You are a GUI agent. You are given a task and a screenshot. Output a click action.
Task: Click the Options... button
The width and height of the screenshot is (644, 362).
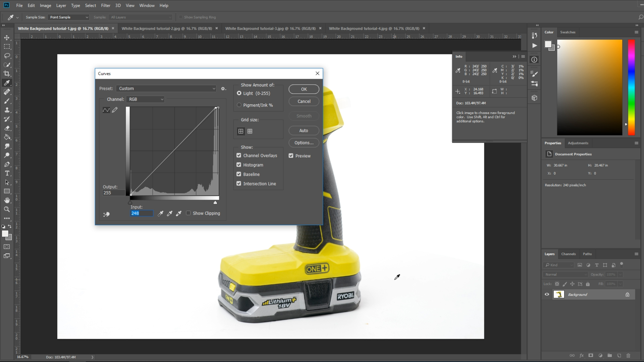304,143
